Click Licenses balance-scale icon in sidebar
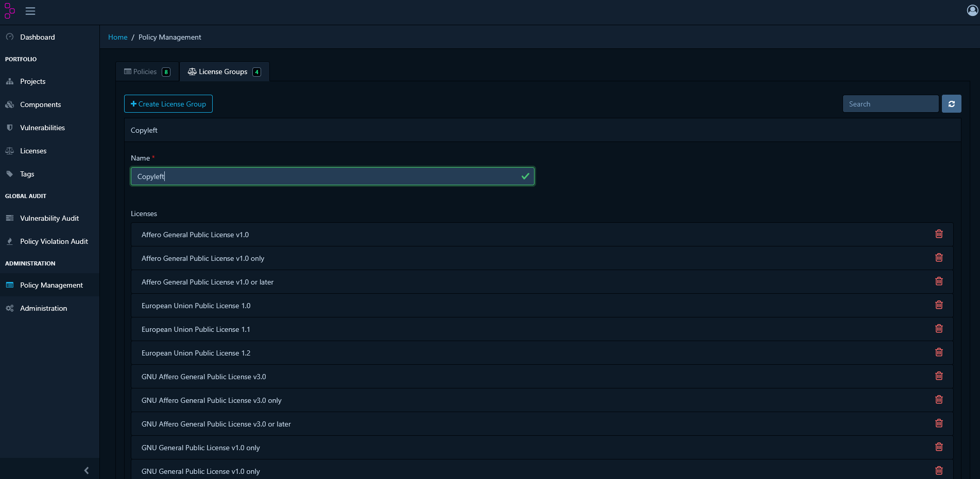 pyautogui.click(x=10, y=151)
